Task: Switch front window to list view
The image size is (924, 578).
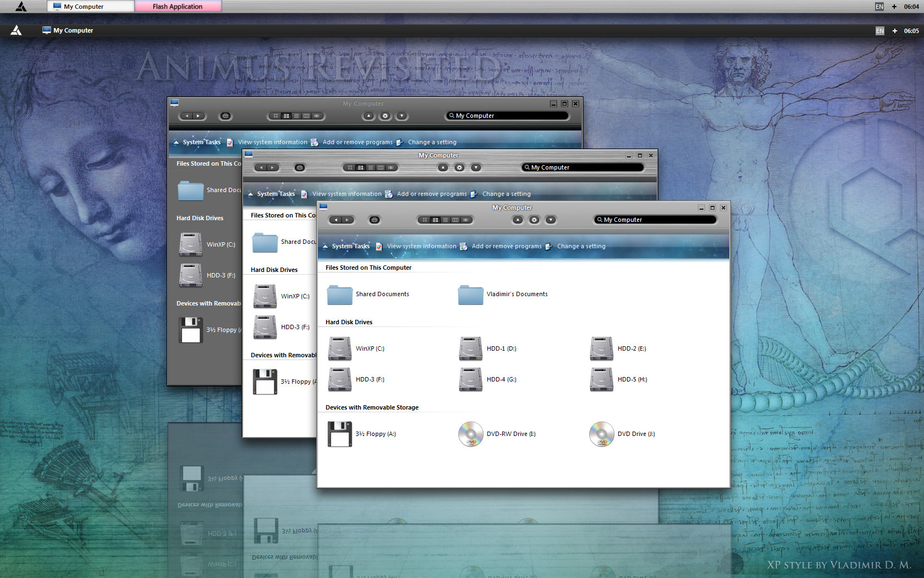Action: (x=446, y=220)
